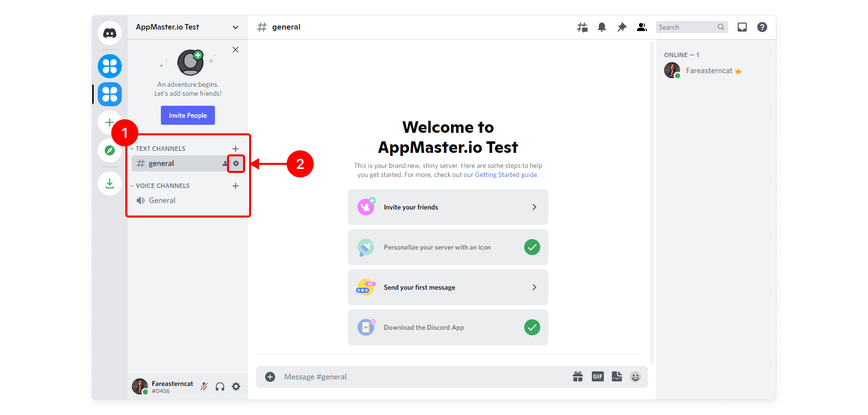Click the attachment plus button in message bar
Viewport: 868px width, 415px height.
pos(270,377)
